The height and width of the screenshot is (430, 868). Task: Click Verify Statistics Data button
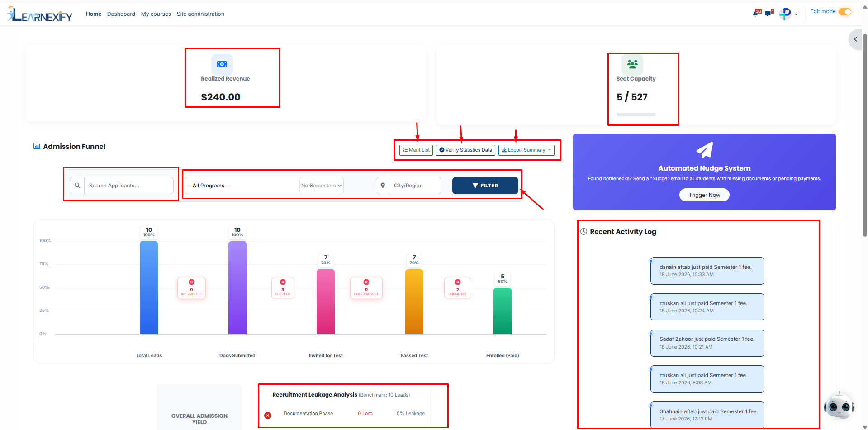[465, 150]
